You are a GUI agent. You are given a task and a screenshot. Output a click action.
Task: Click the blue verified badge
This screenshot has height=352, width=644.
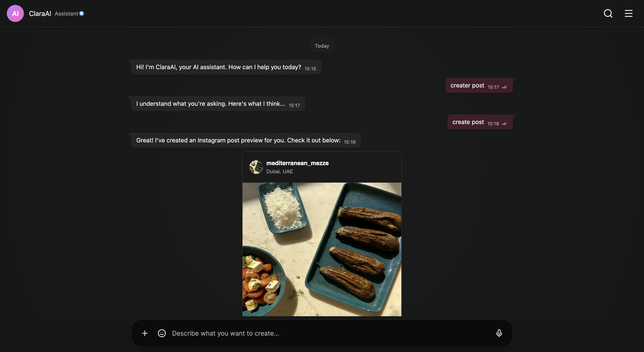82,13
